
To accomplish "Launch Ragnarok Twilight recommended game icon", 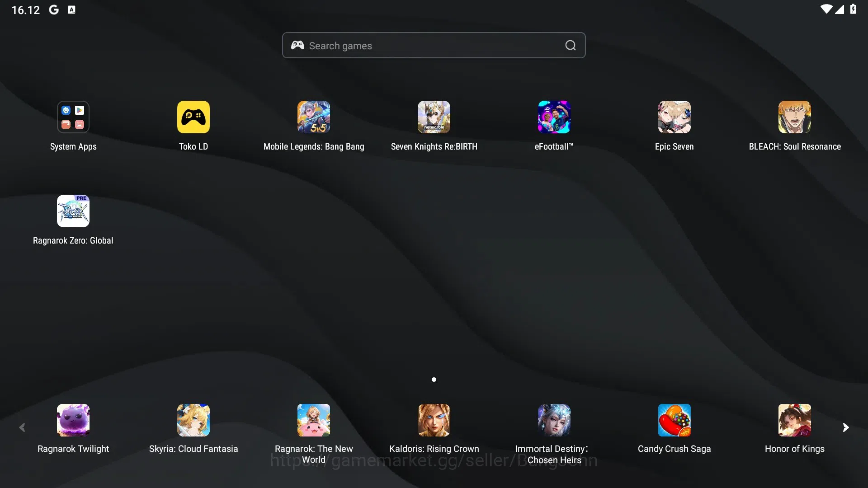I will coord(73,420).
